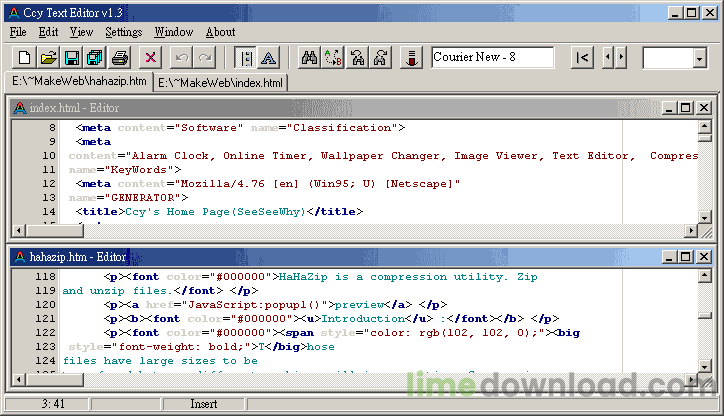This screenshot has height=416, width=724.
Task: Click the Save All multiple-floppies icon
Action: pos(95,58)
